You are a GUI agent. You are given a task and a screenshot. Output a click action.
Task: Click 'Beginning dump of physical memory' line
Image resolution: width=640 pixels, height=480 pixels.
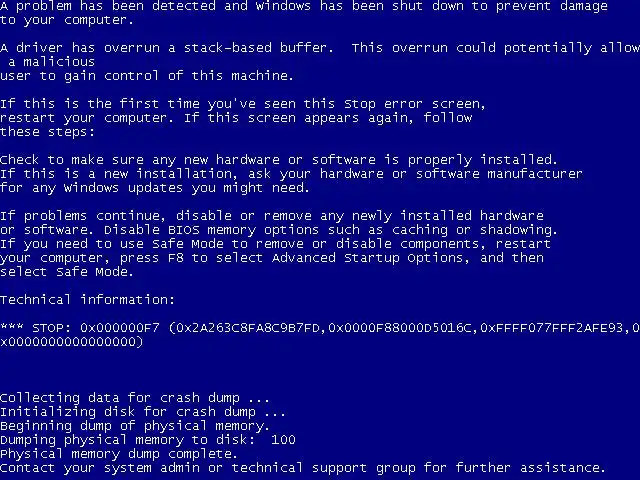click(x=135, y=426)
